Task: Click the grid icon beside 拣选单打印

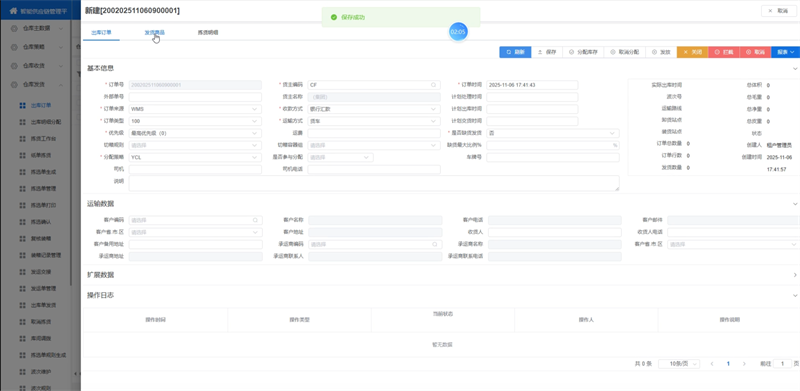Action: [x=22, y=205]
